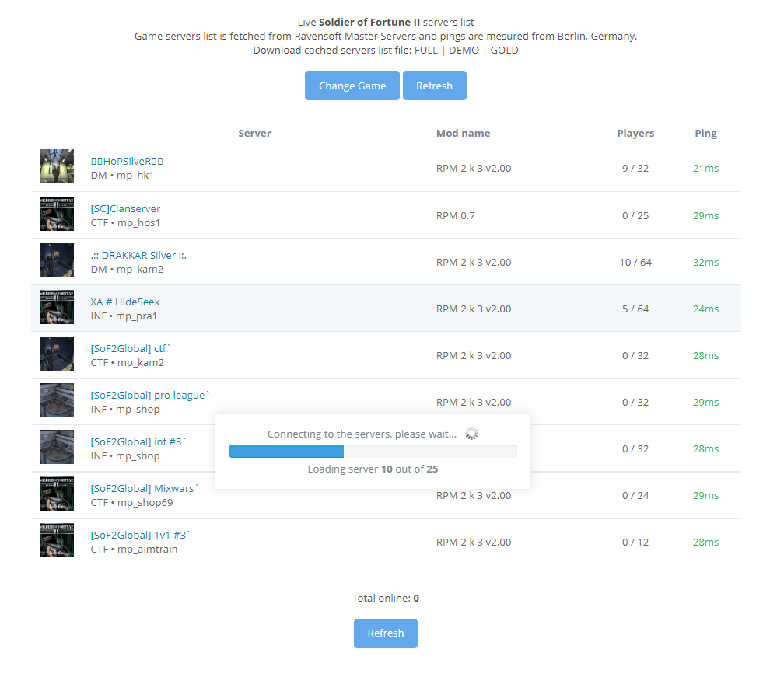Open the DRAKKAR Silver server link
The image size is (784, 691).
(x=138, y=255)
